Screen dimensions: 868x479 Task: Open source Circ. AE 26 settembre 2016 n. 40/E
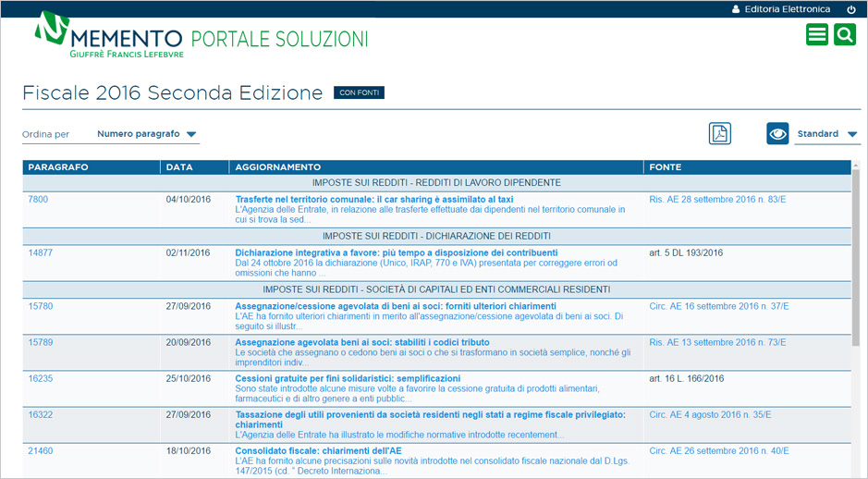pyautogui.click(x=719, y=450)
